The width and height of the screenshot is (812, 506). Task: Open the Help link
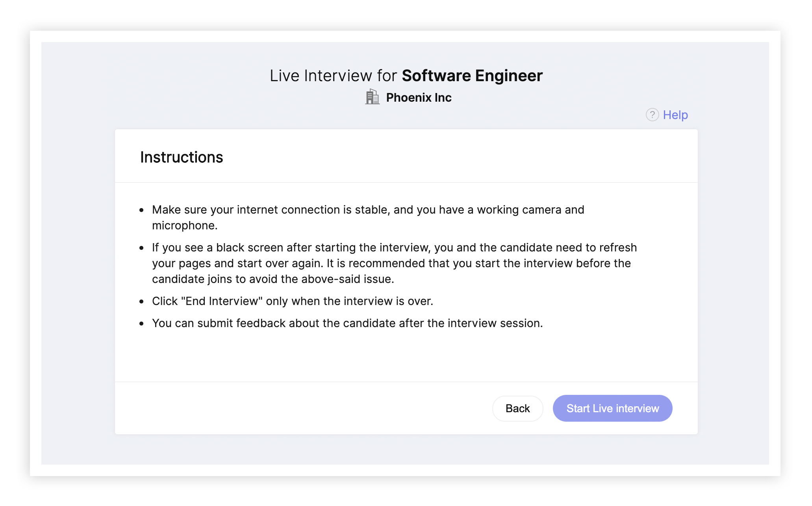tap(675, 115)
